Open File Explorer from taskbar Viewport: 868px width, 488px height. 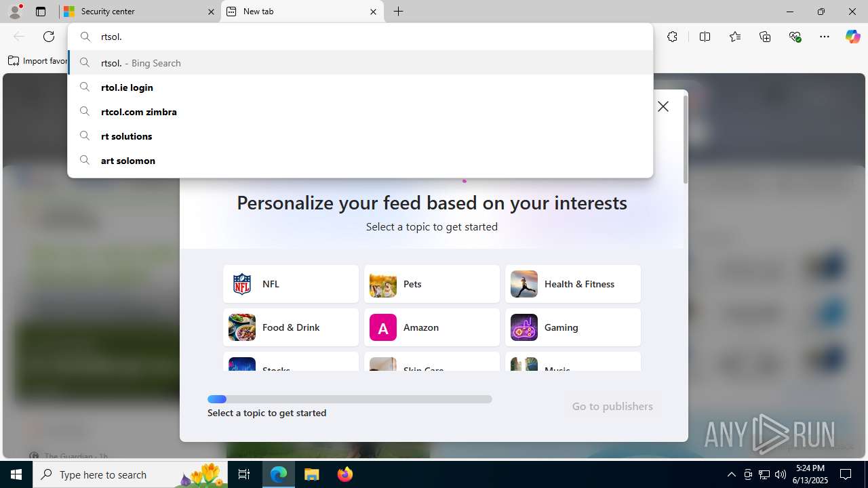(x=312, y=474)
